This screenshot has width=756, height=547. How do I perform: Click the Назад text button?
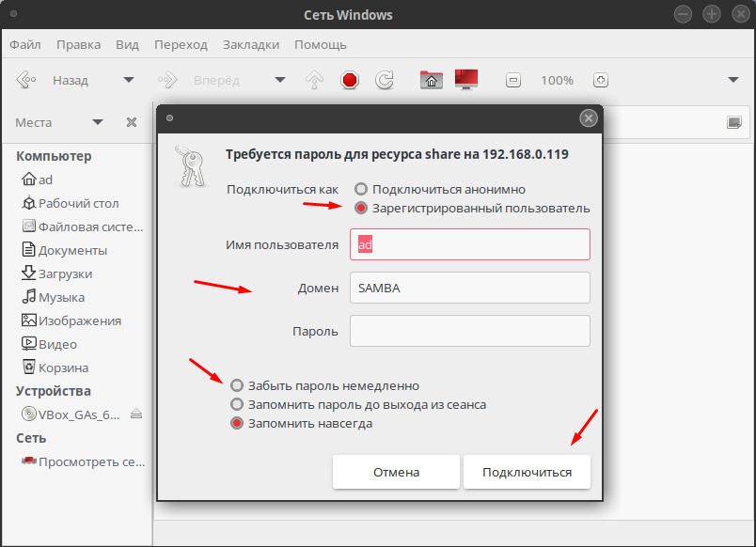[71, 81]
